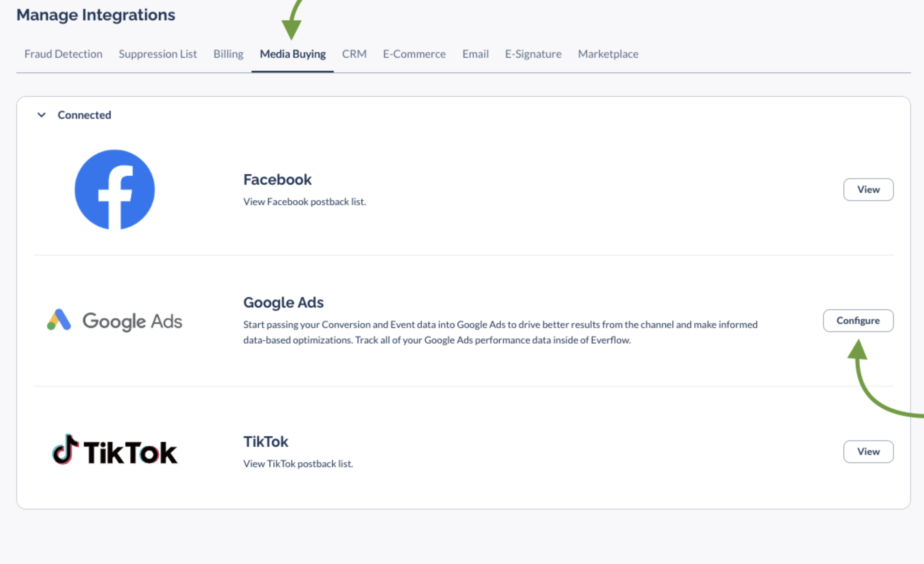Go to the Marketplace tab

click(x=608, y=54)
